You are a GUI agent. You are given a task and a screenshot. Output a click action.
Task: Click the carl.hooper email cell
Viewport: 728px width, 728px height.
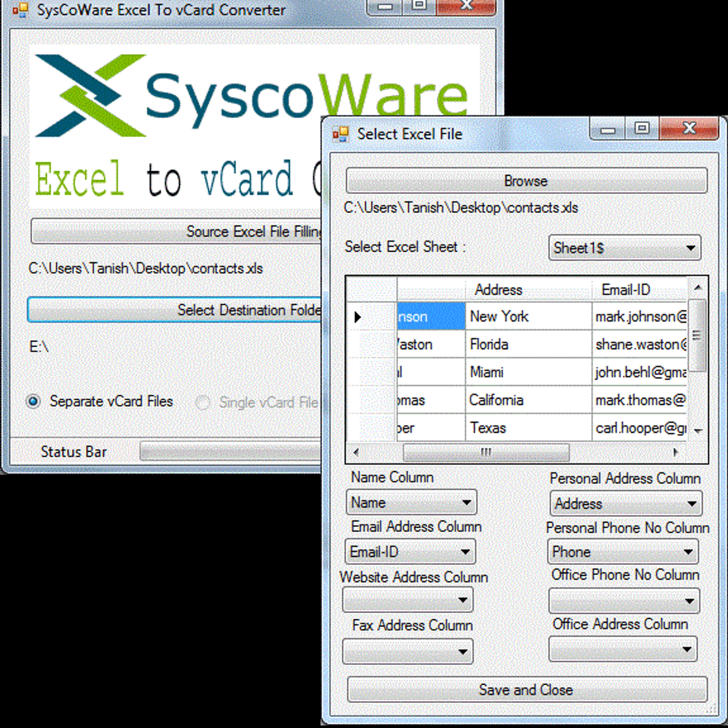tap(639, 428)
